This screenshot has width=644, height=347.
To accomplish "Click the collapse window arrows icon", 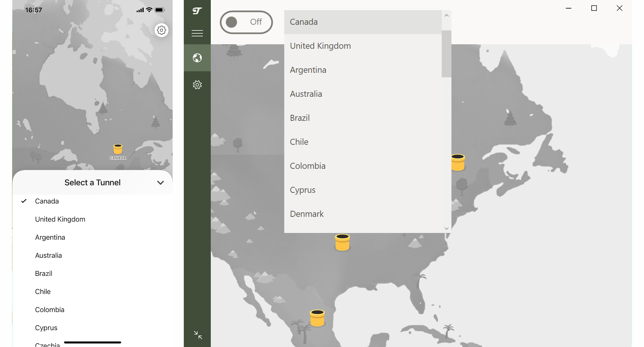I will pos(198,335).
